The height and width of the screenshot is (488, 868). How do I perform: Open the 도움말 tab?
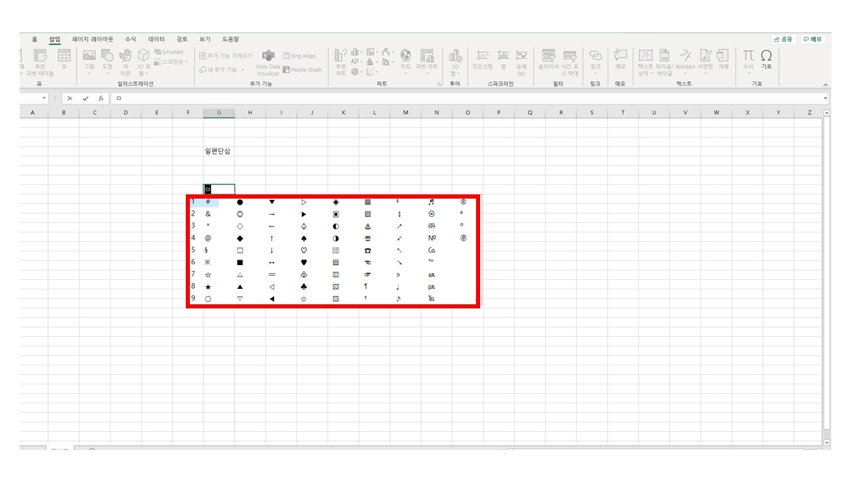click(x=231, y=39)
